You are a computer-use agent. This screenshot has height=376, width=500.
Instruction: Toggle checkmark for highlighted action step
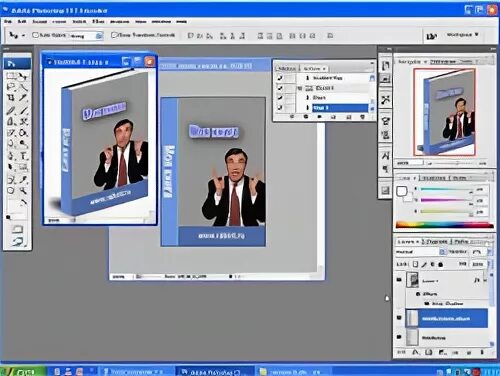(280, 107)
